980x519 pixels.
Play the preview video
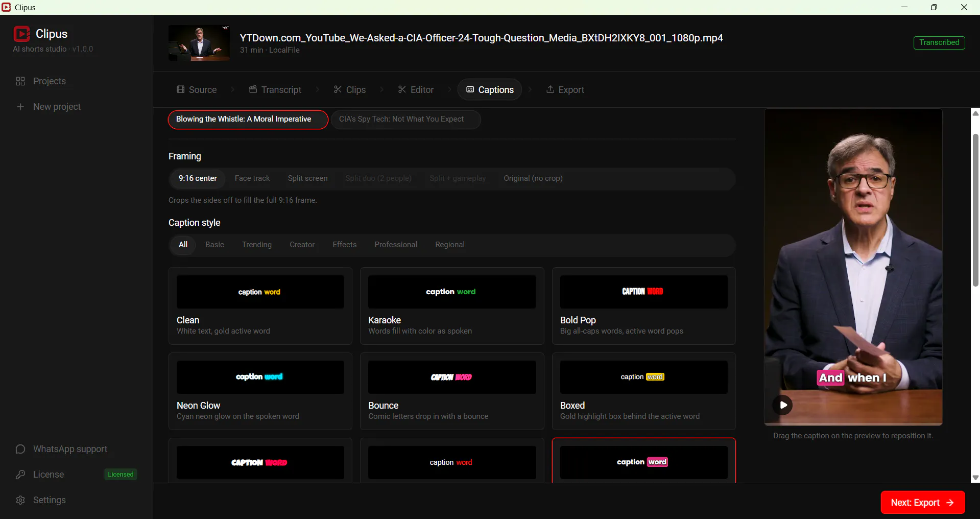tap(782, 405)
